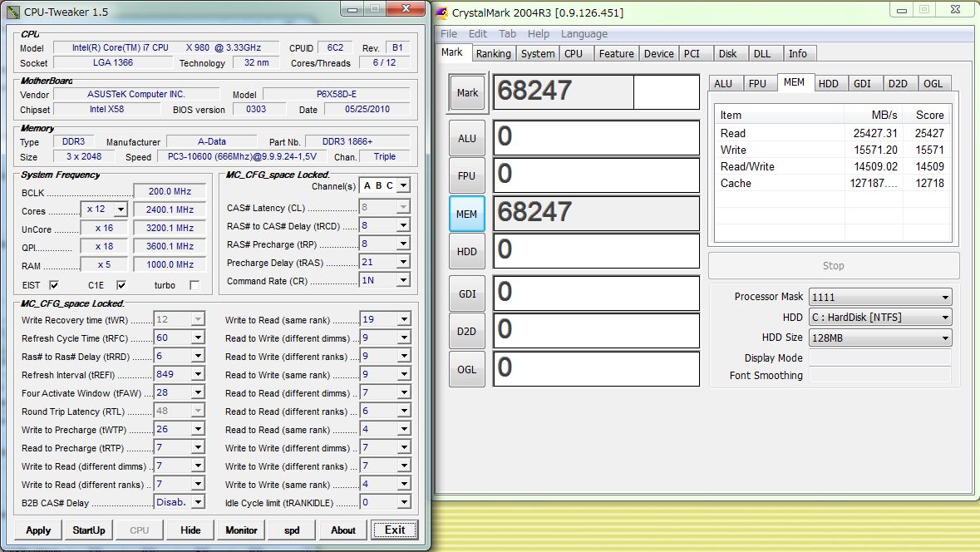980x552 pixels.
Task: Click the Read row in results table
Action: (833, 133)
